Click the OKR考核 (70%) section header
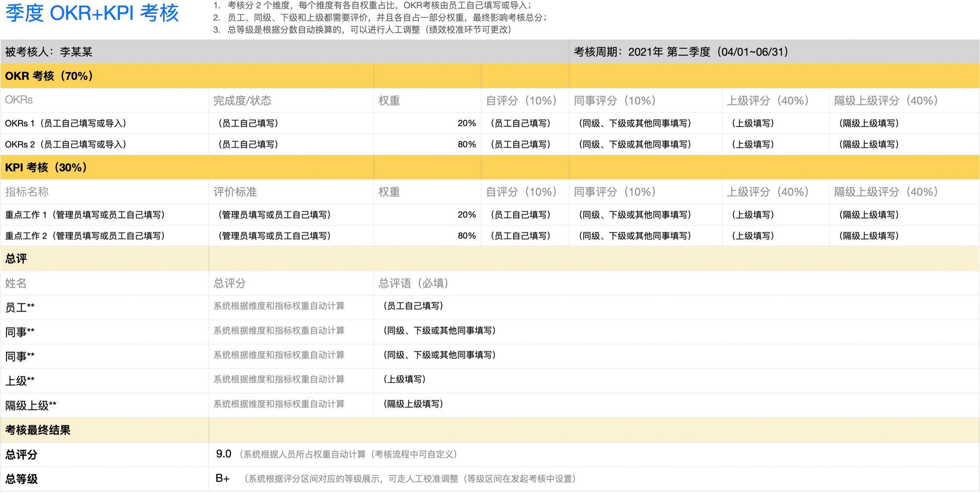This screenshot has height=493, width=980. (63, 76)
